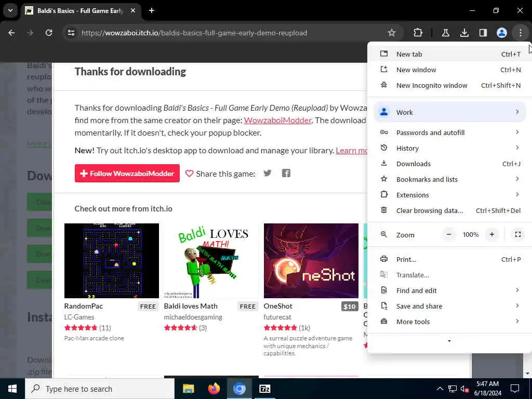Visit futurecat author link
Viewport: 532px width, 399px height.
[277, 317]
